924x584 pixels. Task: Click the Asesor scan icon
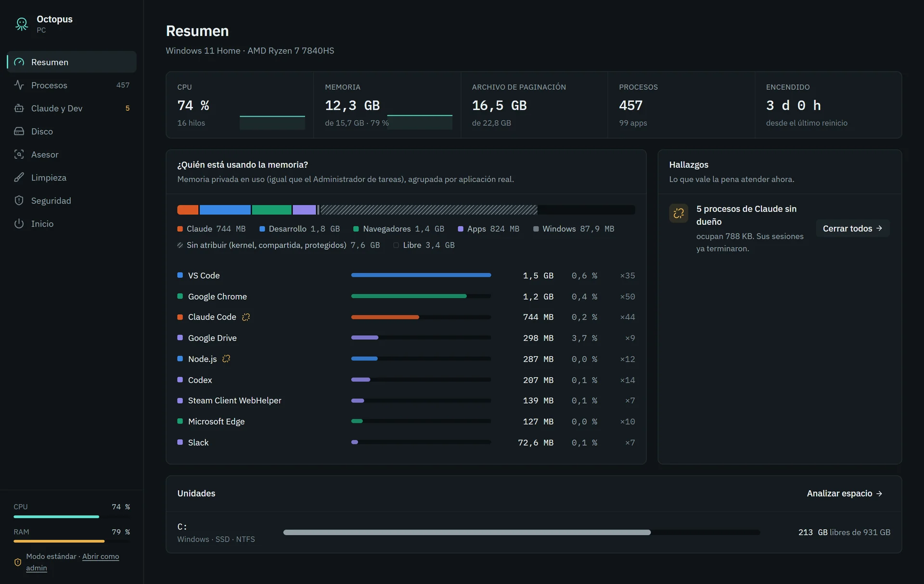[x=19, y=154]
